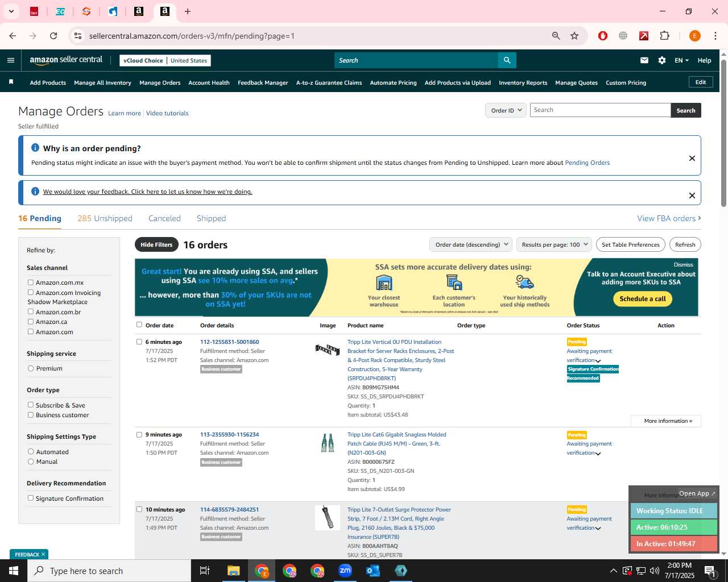Open Manage All Inventory menu
Image resolution: width=728 pixels, height=582 pixels.
coord(102,82)
